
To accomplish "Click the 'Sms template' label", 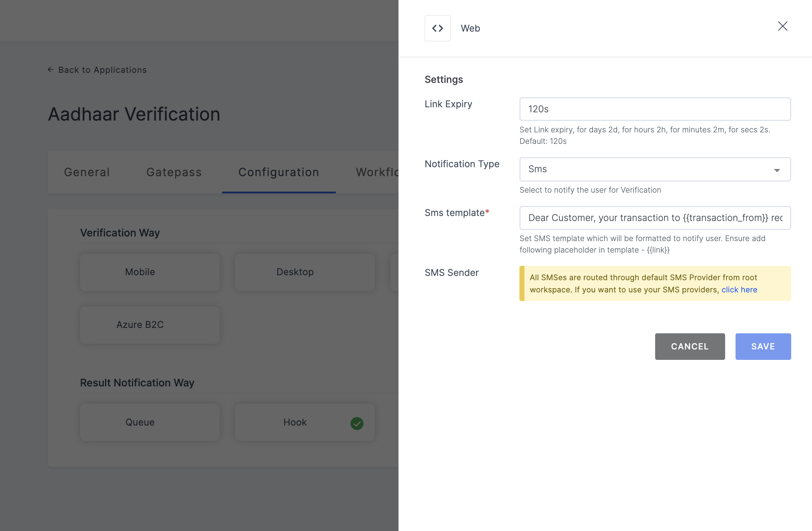I will pos(457,213).
